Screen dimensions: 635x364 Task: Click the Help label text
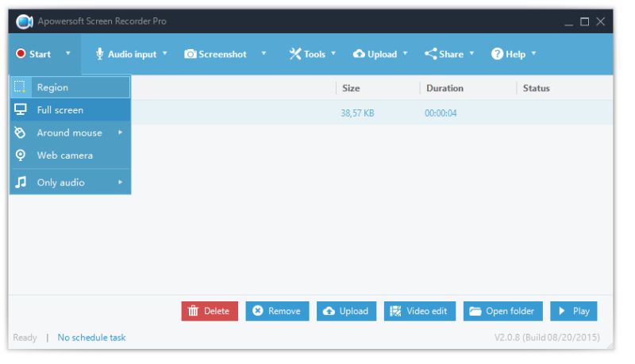pos(515,54)
